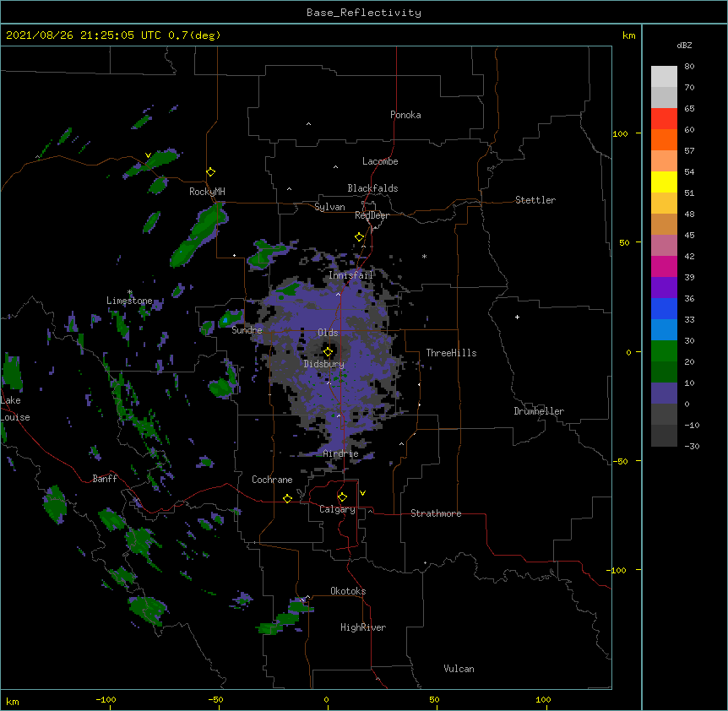Click the Base_Reflectivity title text

[x=364, y=13]
